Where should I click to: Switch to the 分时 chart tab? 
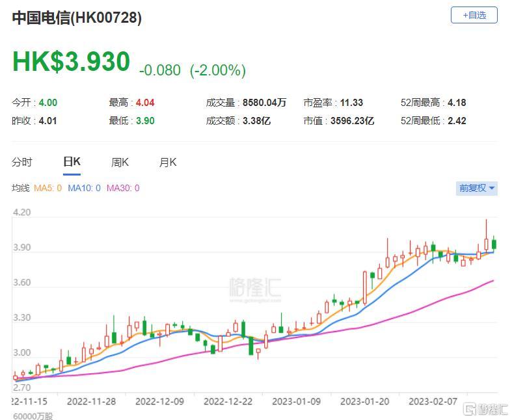point(22,162)
